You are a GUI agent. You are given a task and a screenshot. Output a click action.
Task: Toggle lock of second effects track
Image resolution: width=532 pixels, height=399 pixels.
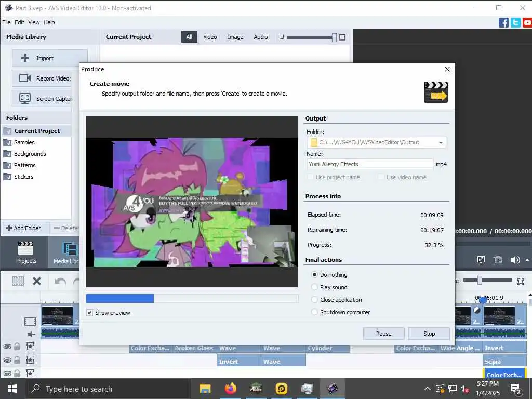click(x=17, y=360)
